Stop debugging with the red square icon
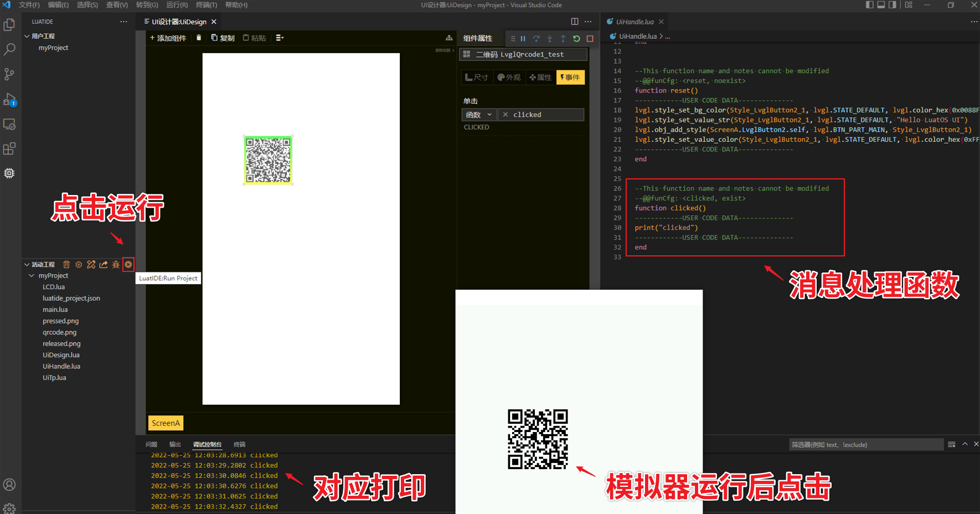Viewport: 980px width, 514px height. pos(590,38)
